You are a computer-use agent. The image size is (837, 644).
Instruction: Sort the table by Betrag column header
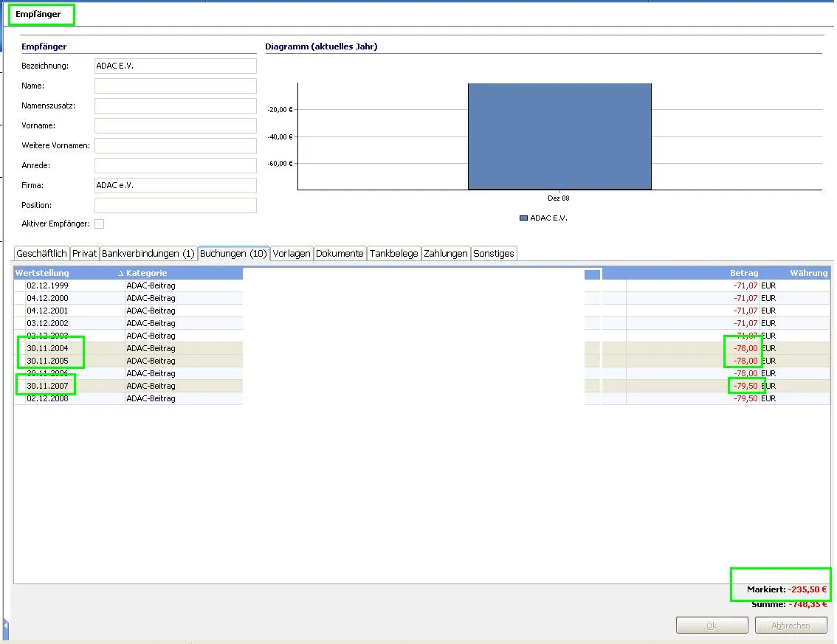[743, 273]
